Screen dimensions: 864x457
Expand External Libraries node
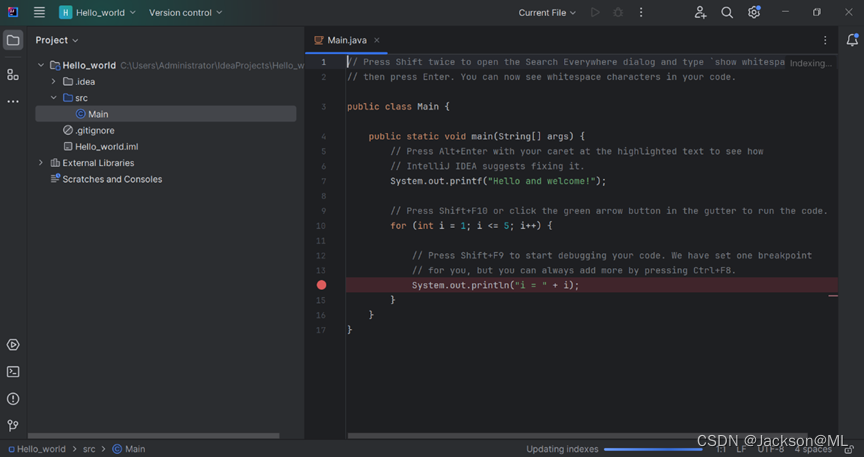pyautogui.click(x=41, y=163)
